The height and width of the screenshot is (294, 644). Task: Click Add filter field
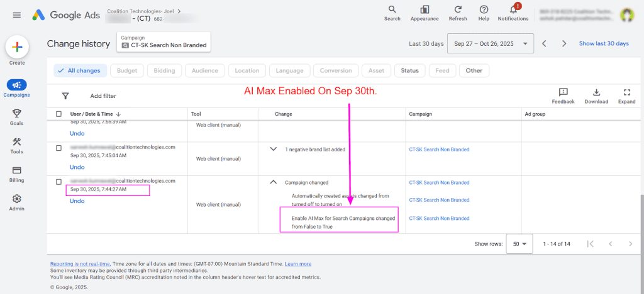(103, 96)
